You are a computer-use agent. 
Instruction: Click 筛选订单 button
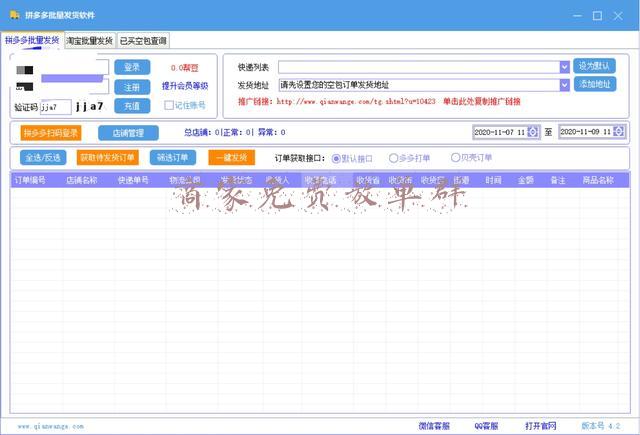click(x=173, y=158)
